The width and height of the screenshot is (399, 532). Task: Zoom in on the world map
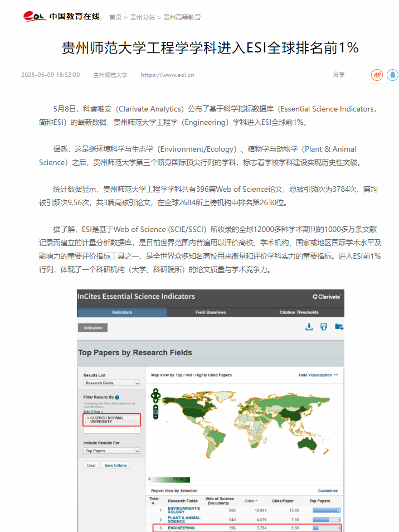click(x=155, y=407)
